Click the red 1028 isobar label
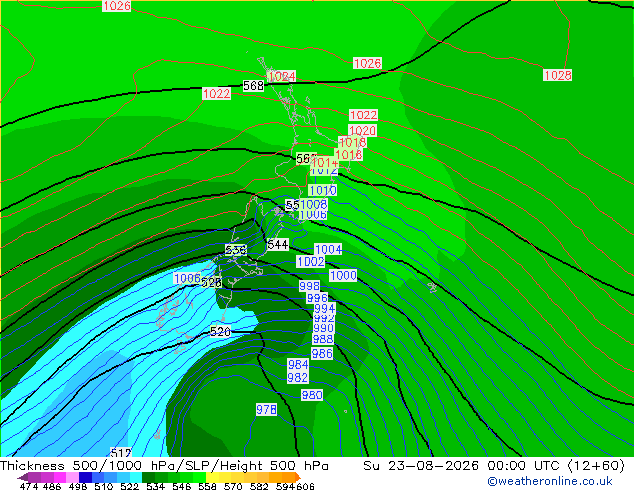Screen dimensions: 634x490 click(x=557, y=75)
